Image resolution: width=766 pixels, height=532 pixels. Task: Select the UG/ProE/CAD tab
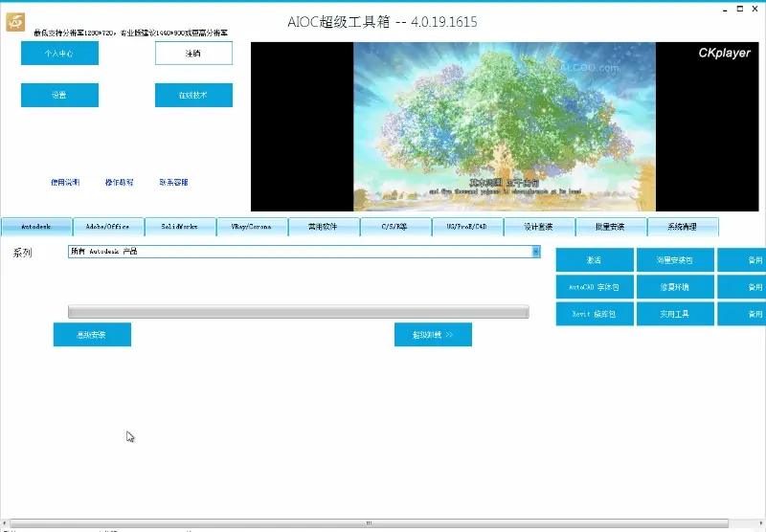467,227
